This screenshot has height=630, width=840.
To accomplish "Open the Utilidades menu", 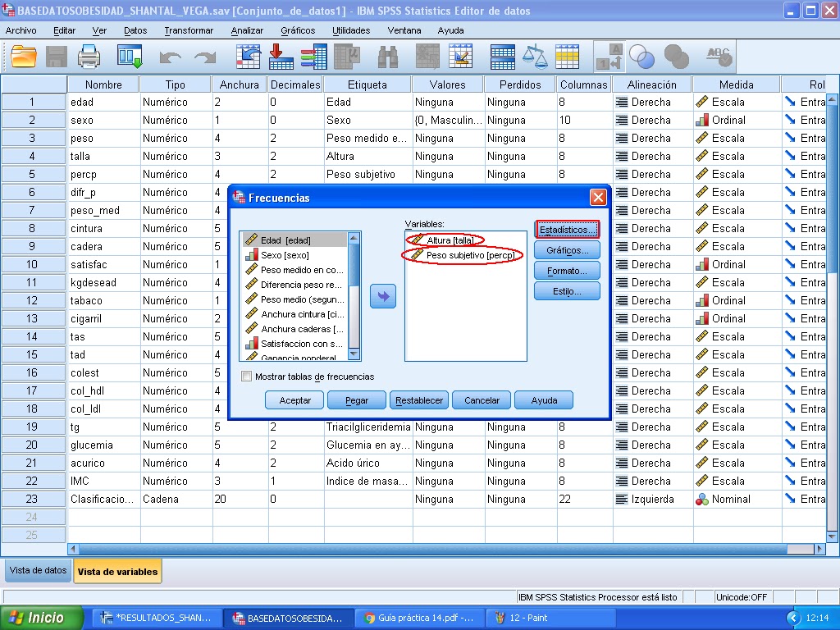I will [351, 30].
